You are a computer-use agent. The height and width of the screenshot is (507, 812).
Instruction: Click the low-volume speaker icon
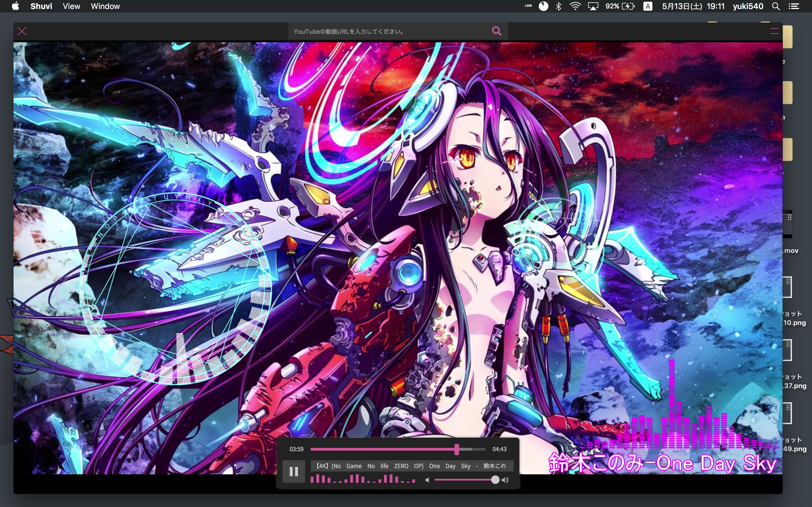pyautogui.click(x=427, y=480)
